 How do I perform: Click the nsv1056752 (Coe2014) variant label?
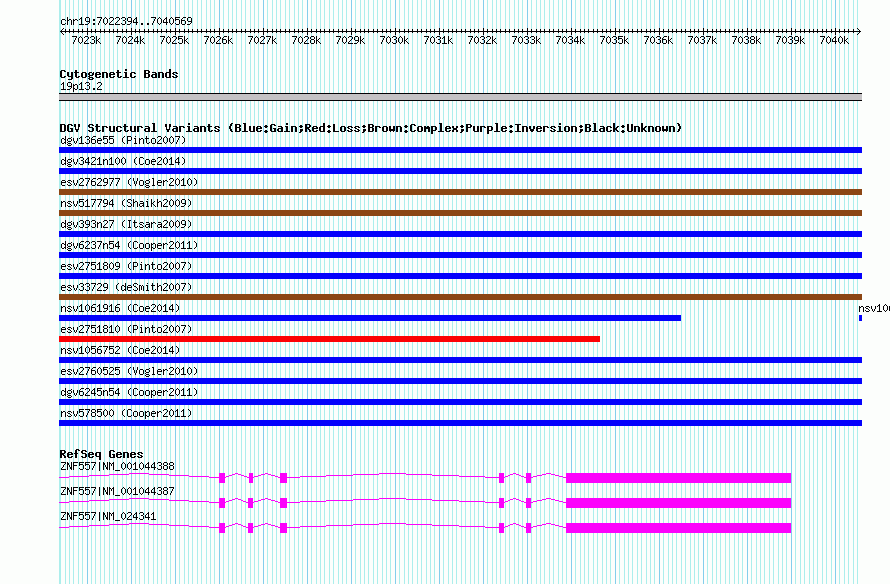(x=120, y=350)
